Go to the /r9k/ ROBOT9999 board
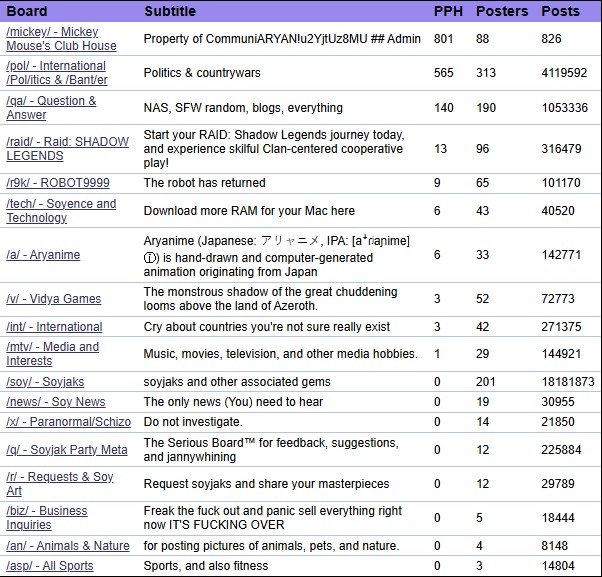Viewport: 602px width, 577px height. 58,183
